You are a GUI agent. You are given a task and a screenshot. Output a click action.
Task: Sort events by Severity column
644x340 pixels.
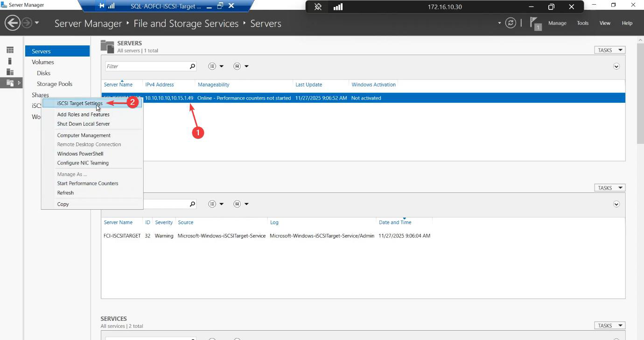tap(164, 222)
